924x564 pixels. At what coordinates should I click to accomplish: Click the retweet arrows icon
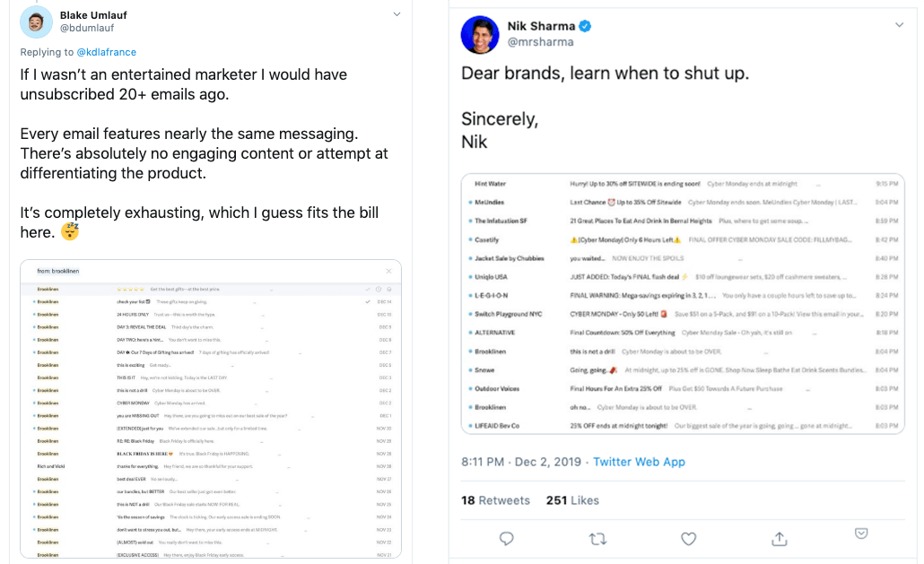pos(597,539)
